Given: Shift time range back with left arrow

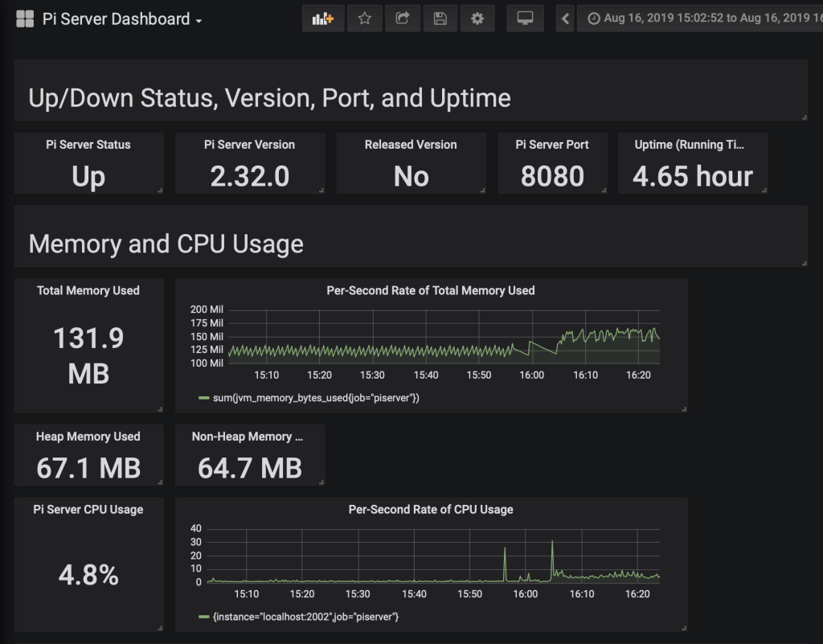Looking at the screenshot, I should (x=566, y=18).
